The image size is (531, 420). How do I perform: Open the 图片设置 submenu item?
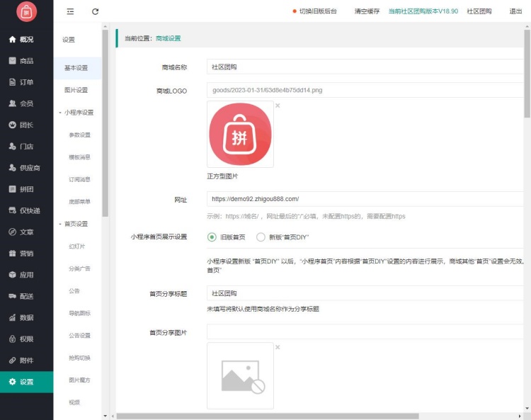tap(76, 90)
